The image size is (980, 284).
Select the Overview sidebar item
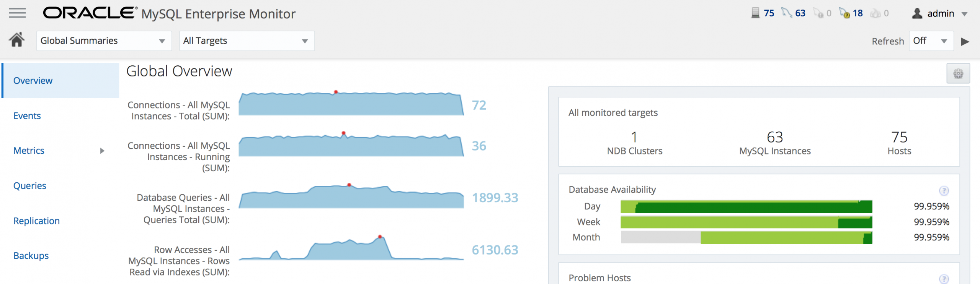tap(61, 81)
